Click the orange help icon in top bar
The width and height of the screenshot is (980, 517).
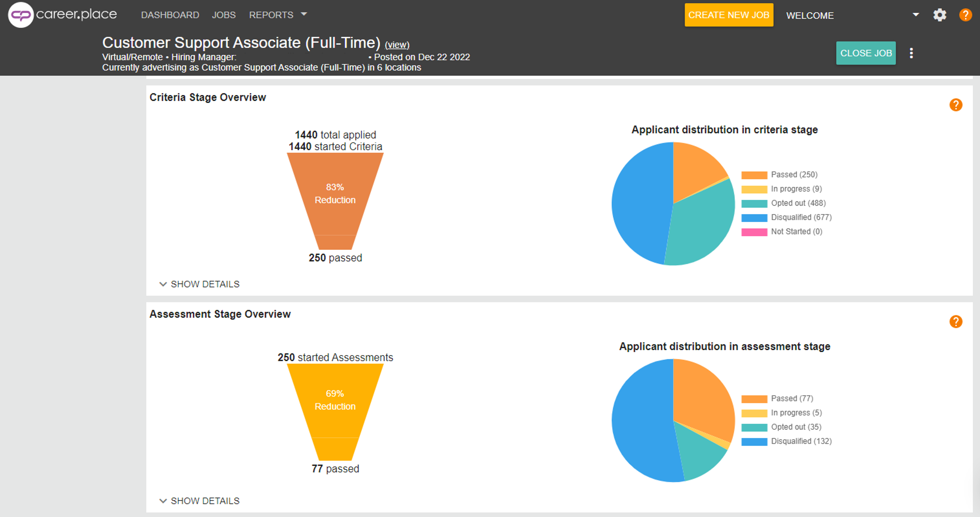[x=965, y=15]
